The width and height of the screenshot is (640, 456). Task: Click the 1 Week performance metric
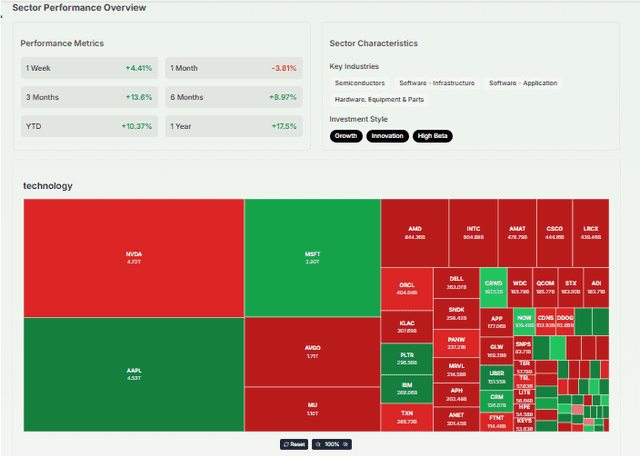89,68
